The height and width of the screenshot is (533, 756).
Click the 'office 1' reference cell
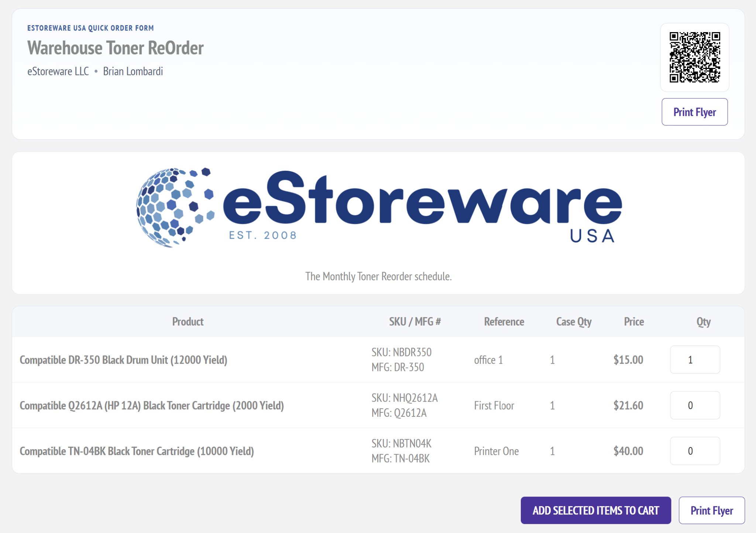click(488, 360)
